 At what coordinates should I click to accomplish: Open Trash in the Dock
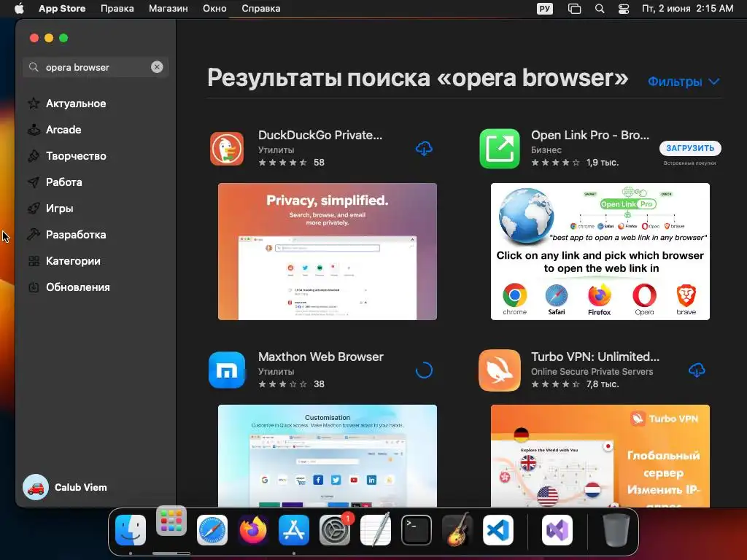click(616, 530)
